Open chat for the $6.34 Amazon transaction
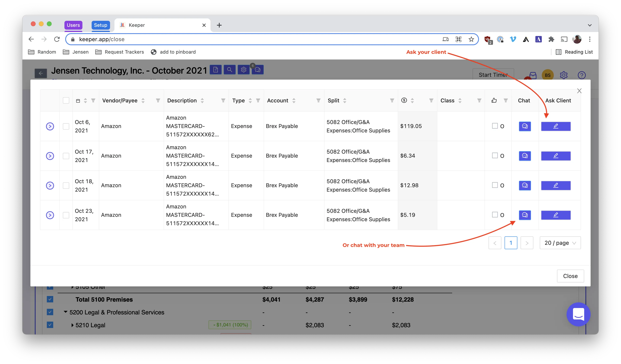 [x=525, y=156]
